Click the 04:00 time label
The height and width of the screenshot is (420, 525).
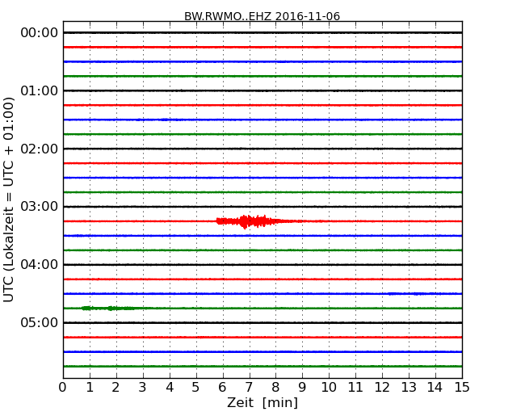(40, 265)
